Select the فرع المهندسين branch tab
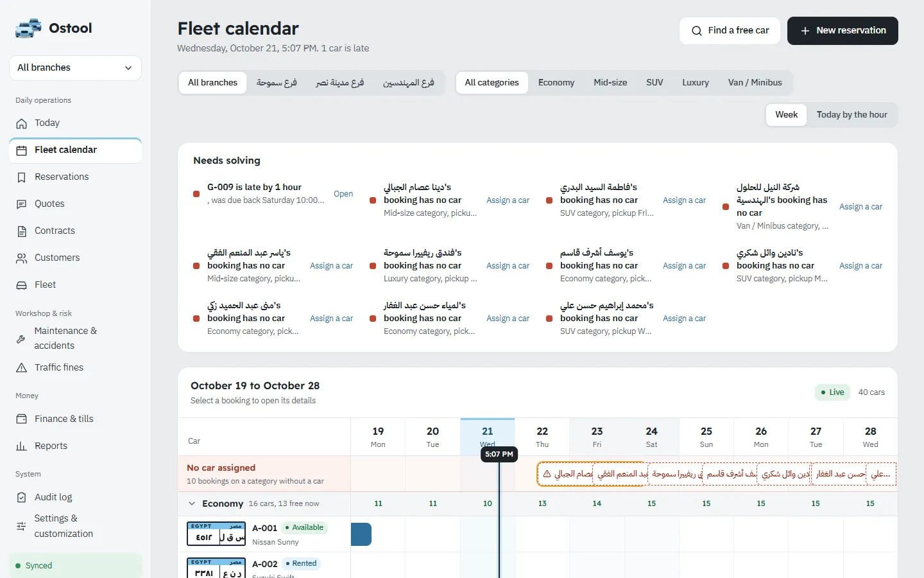Screen dimensions: 924x578 point(409,83)
